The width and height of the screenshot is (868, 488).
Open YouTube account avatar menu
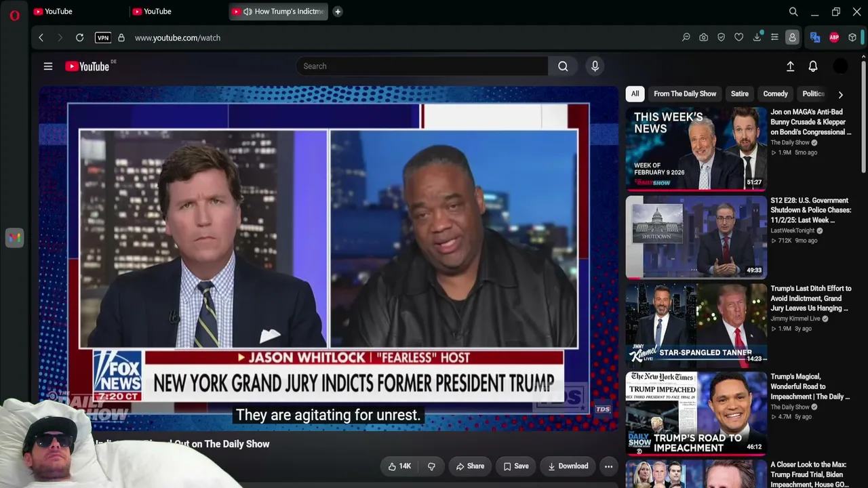840,66
